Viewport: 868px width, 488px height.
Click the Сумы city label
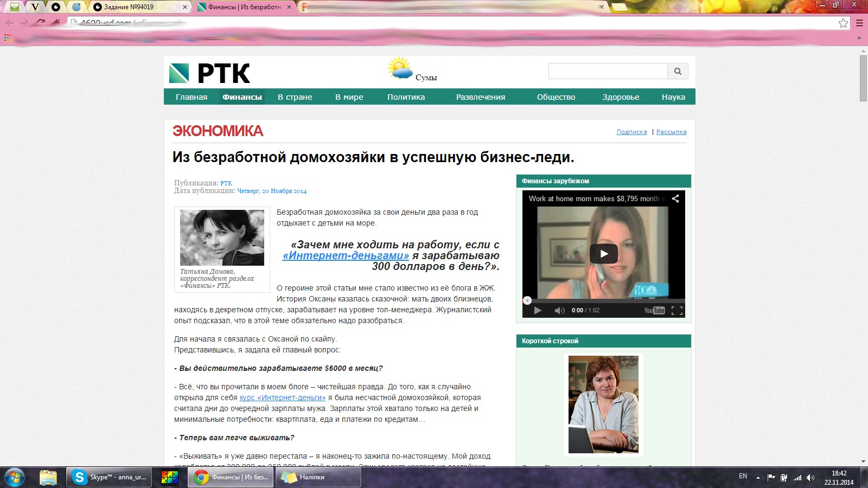coord(426,78)
